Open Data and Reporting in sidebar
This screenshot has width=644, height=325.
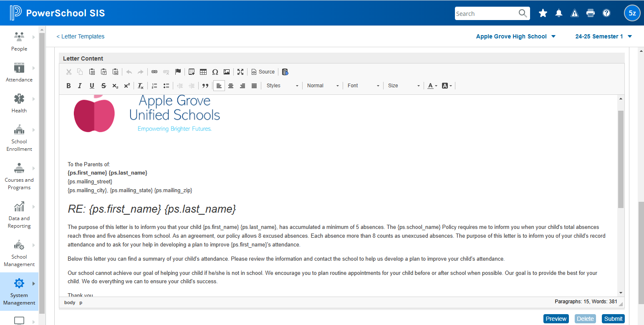tap(19, 214)
